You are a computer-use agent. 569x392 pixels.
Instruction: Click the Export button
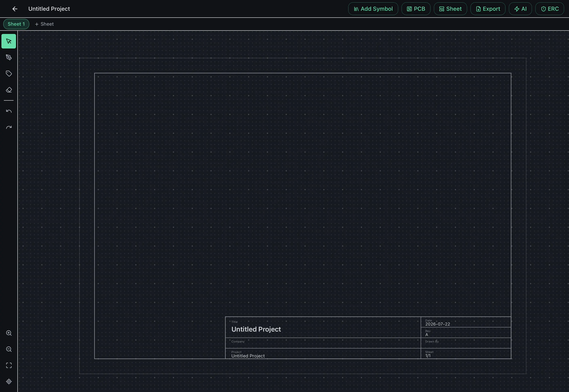pos(488,9)
